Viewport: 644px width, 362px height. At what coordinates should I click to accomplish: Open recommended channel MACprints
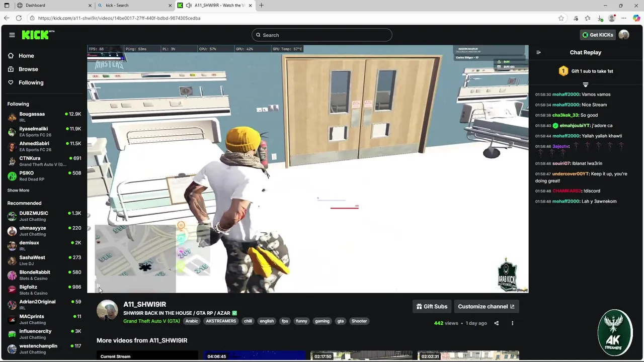pyautogui.click(x=44, y=319)
